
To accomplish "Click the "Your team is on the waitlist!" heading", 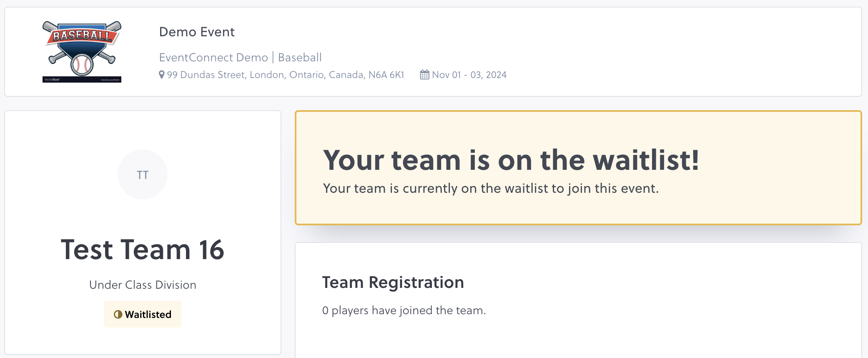I will (511, 160).
